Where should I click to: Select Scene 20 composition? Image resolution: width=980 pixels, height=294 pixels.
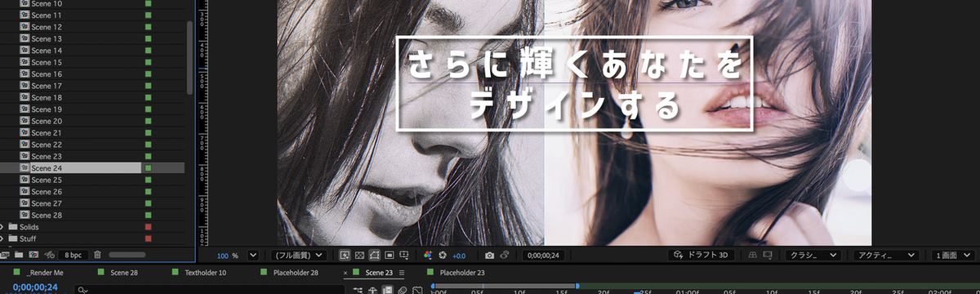47,121
